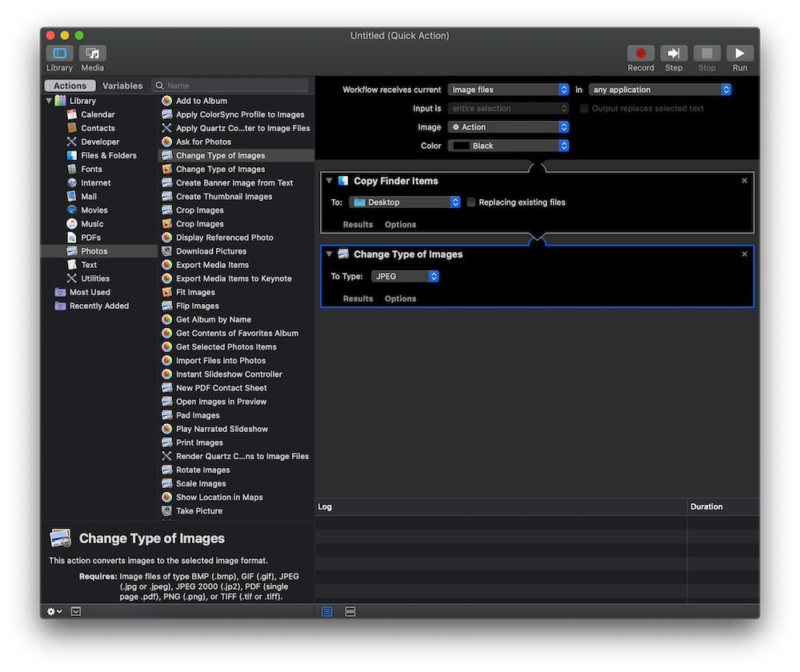Show the workflow variables list icon
Screen dimensions: 800x672
pyautogui.click(x=350, y=611)
